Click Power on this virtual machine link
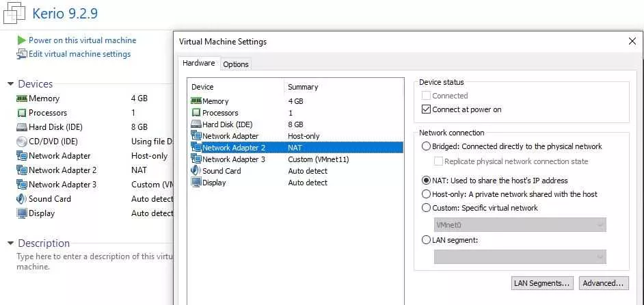The image size is (644, 305). 82,40
